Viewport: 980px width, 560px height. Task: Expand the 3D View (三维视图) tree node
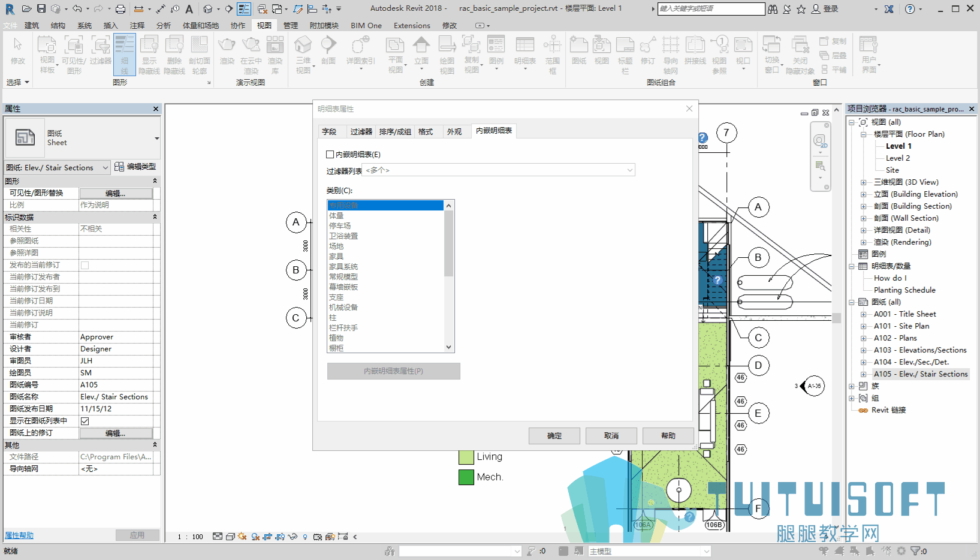coord(864,182)
